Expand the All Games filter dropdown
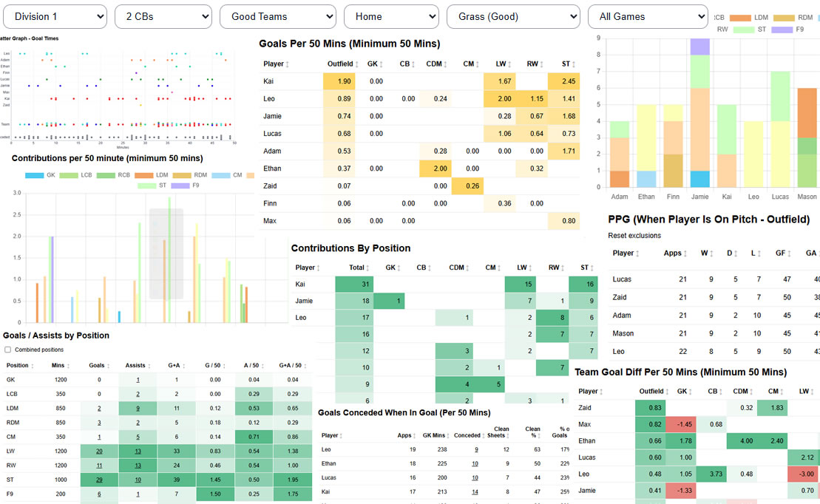This screenshot has height=504, width=820. click(x=648, y=16)
